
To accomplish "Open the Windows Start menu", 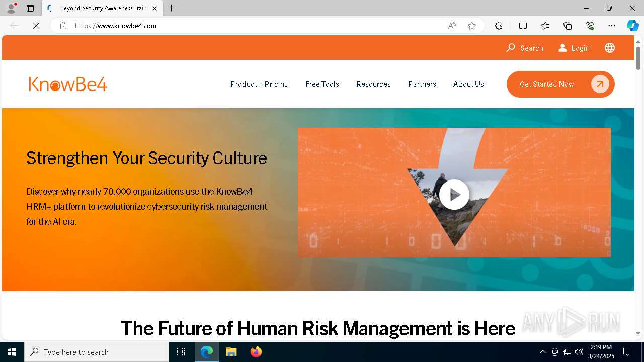I will coord(12,352).
